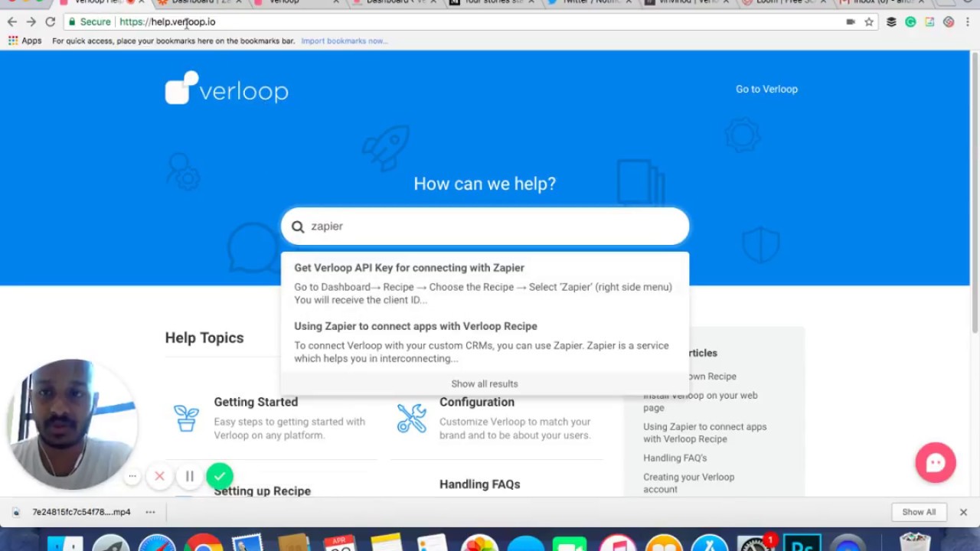The image size is (980, 551).
Task: Open the Buffer stack extension icon
Action: pyautogui.click(x=891, y=22)
